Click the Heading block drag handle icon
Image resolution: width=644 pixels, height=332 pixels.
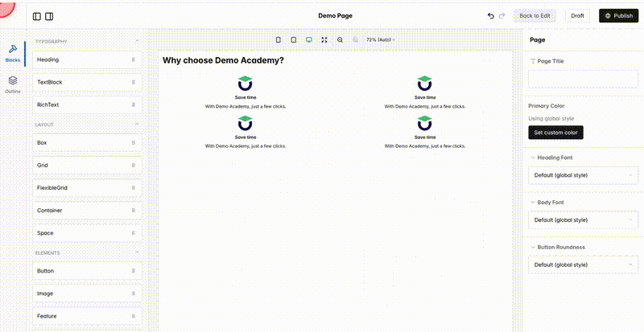[133, 59]
